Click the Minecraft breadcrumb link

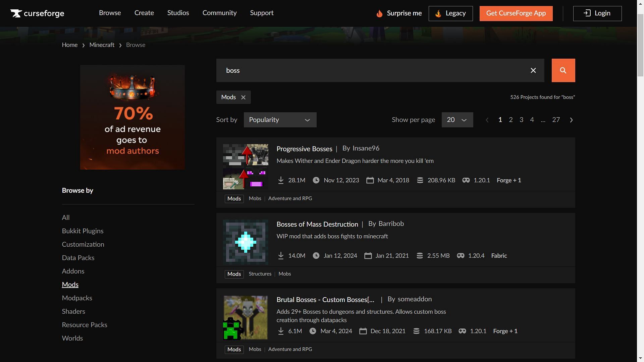102,45
